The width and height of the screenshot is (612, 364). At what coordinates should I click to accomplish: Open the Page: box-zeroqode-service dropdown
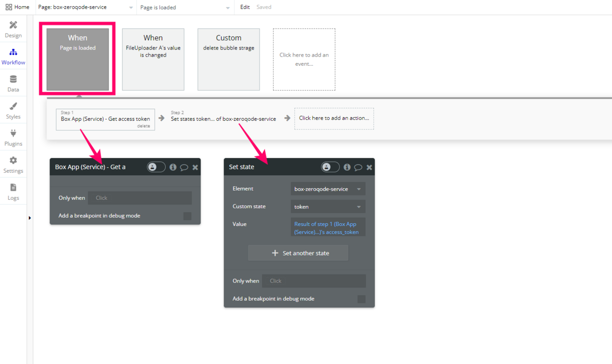[x=85, y=7]
